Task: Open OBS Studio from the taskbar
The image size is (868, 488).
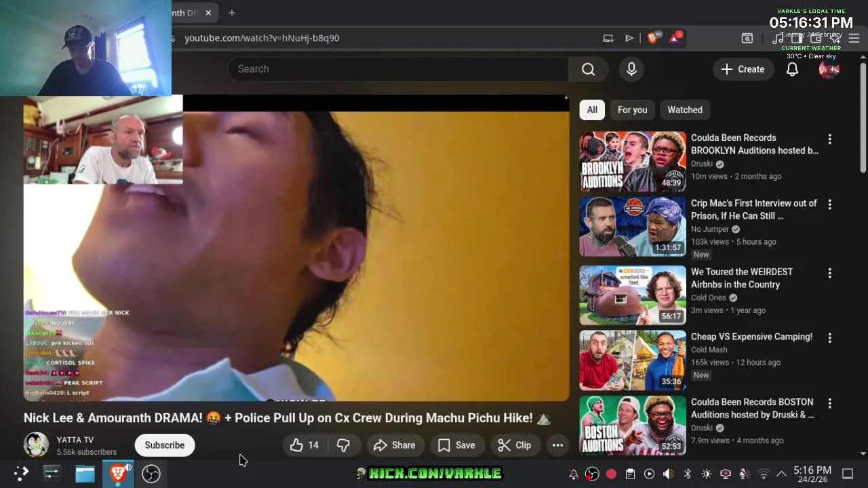Action: point(151,473)
